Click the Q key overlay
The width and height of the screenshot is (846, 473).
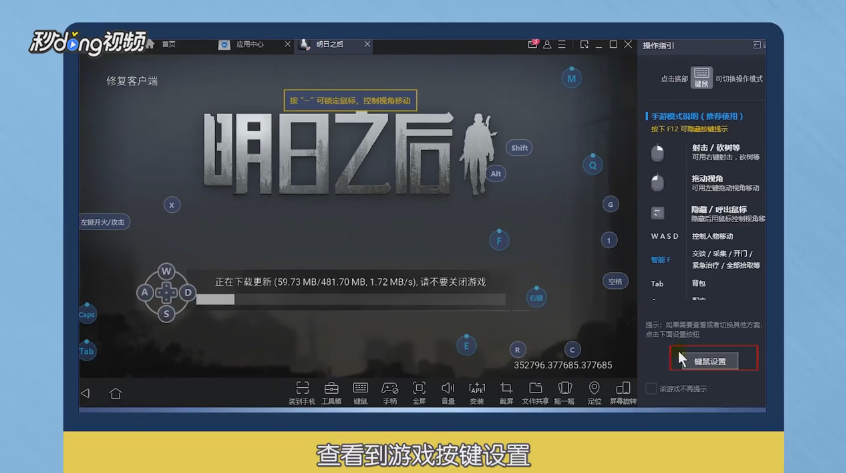tap(593, 165)
